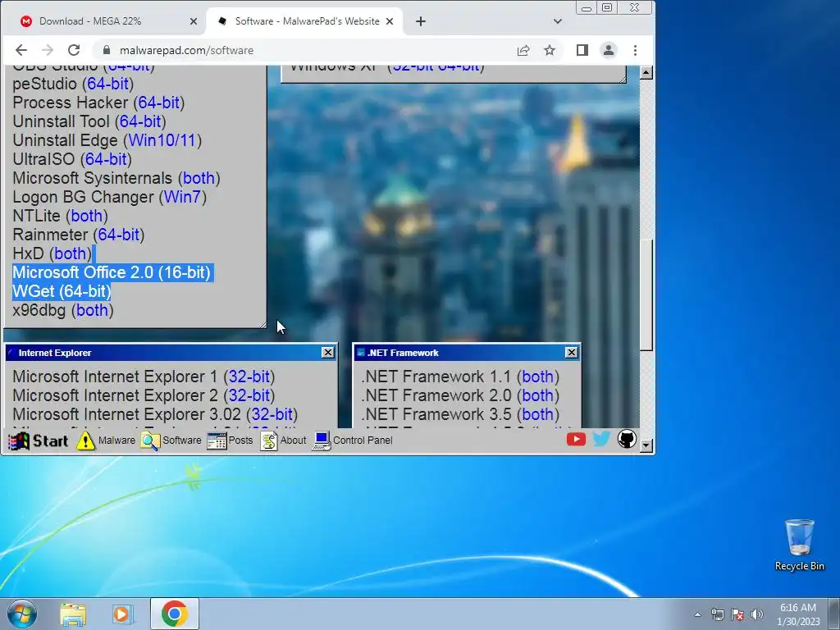Open Microsoft Sysinternals both link
The height and width of the screenshot is (630, 840).
[199, 178]
